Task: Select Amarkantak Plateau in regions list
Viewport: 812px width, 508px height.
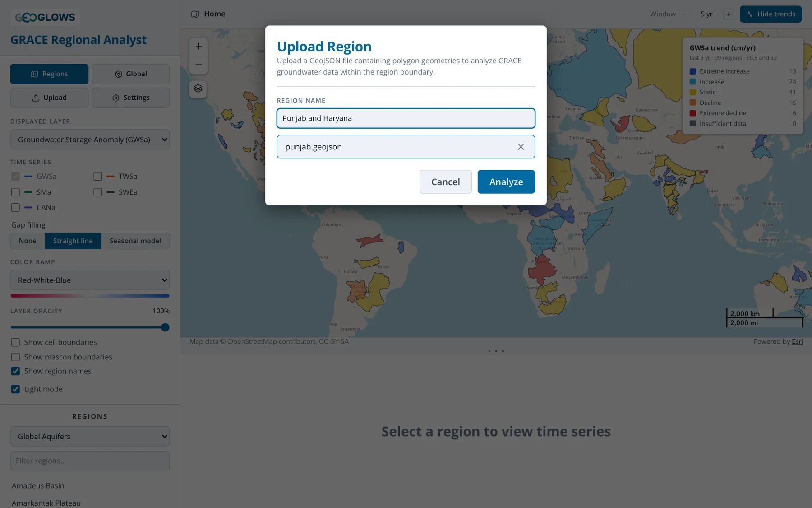Action: [46, 503]
